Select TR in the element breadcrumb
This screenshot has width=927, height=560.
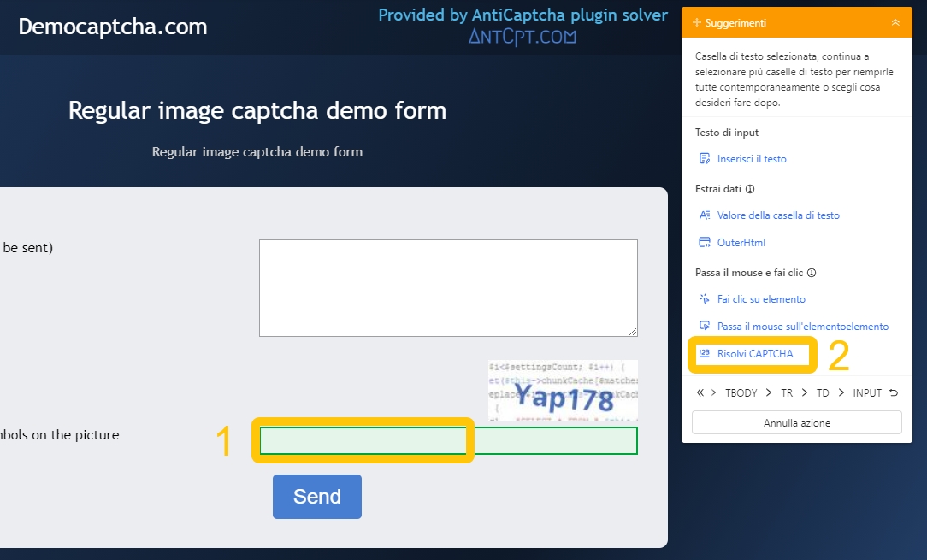click(787, 393)
